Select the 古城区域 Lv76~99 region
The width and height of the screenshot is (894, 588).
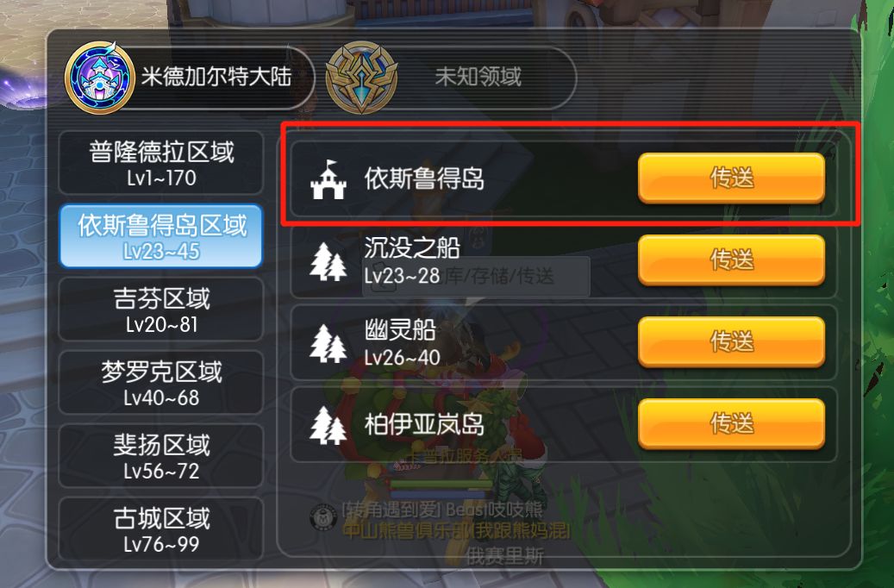(161, 529)
